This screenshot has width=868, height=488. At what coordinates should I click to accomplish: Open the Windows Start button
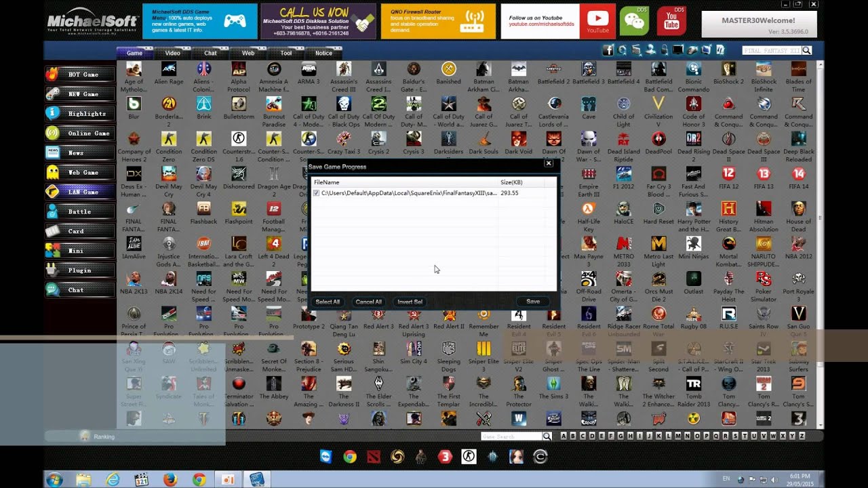[54, 479]
